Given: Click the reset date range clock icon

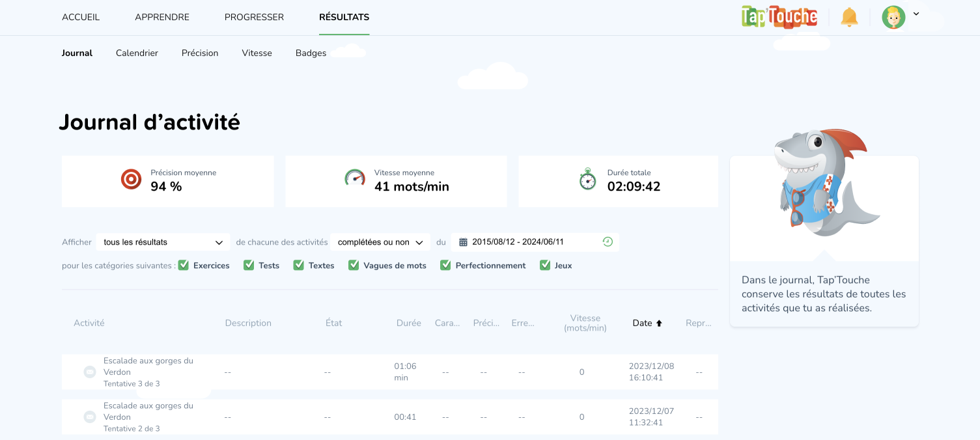Looking at the screenshot, I should (608, 242).
